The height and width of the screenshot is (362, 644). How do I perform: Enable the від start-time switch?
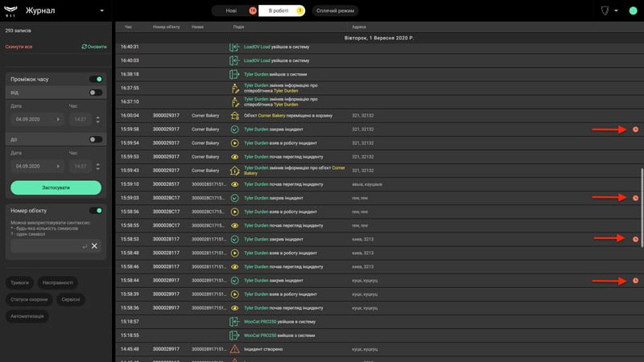(96, 93)
